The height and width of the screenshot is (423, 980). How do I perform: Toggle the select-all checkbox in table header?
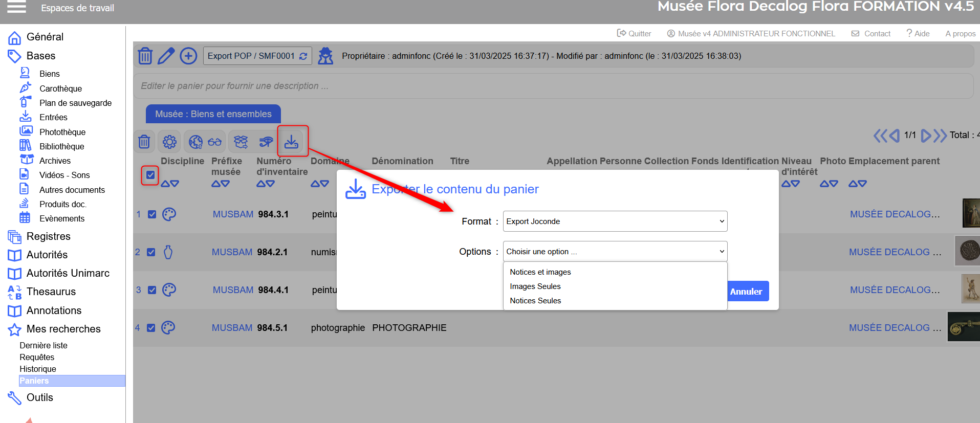[150, 175]
